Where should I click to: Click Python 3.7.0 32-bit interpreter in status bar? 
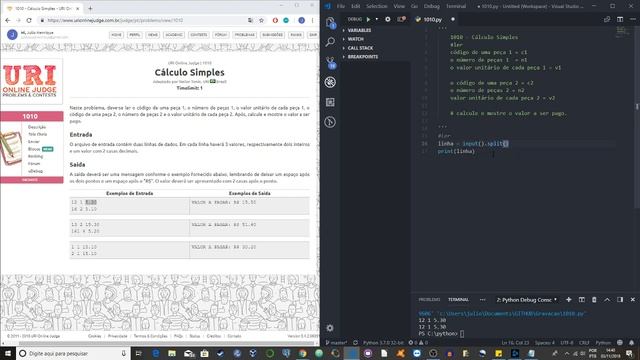click(383, 342)
